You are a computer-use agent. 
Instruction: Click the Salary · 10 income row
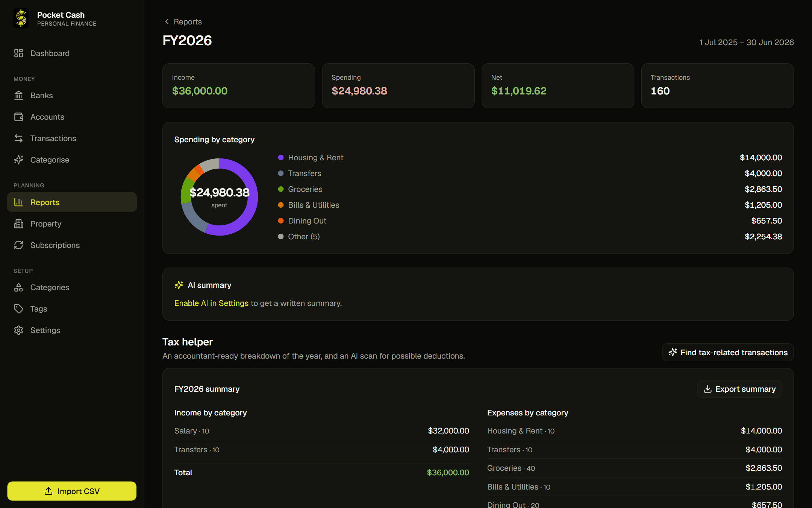[322, 431]
